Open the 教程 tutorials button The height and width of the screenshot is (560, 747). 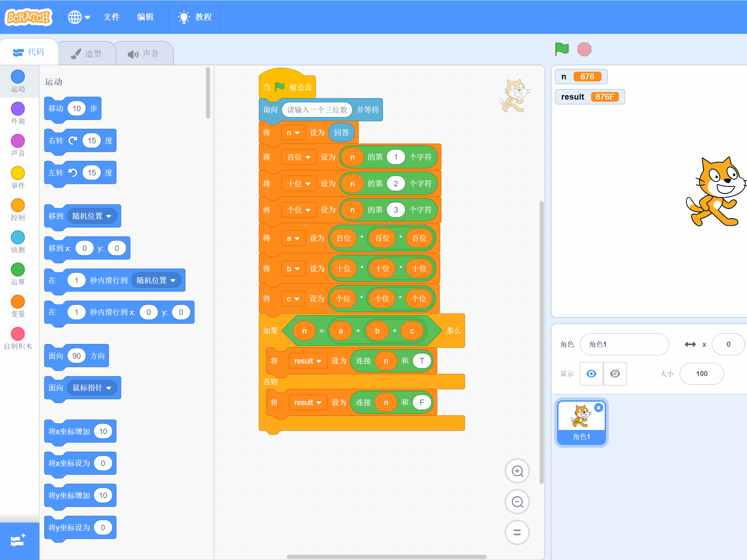tap(195, 17)
